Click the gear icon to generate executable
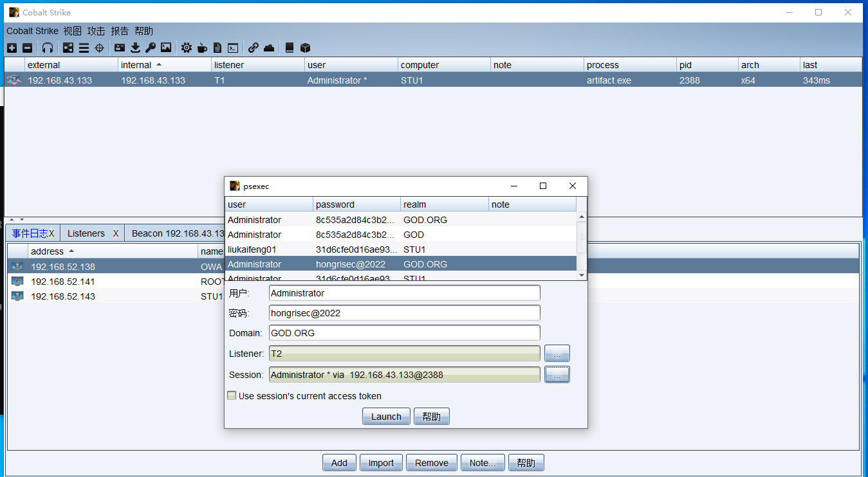This screenshot has width=868, height=477. coord(187,48)
